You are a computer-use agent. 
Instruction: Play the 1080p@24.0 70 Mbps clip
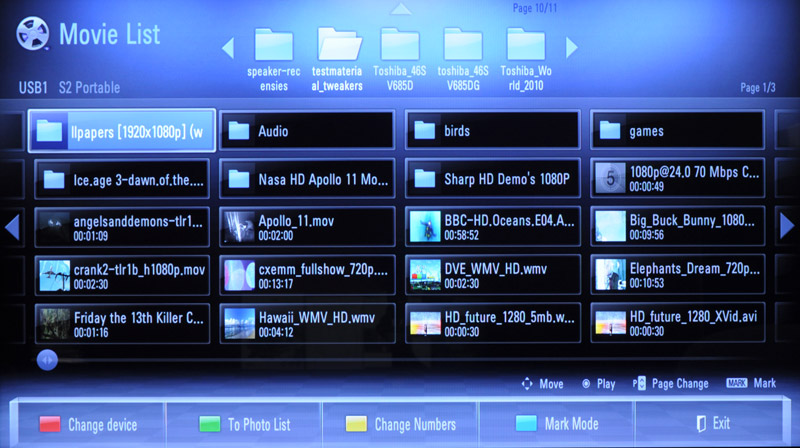[678, 179]
